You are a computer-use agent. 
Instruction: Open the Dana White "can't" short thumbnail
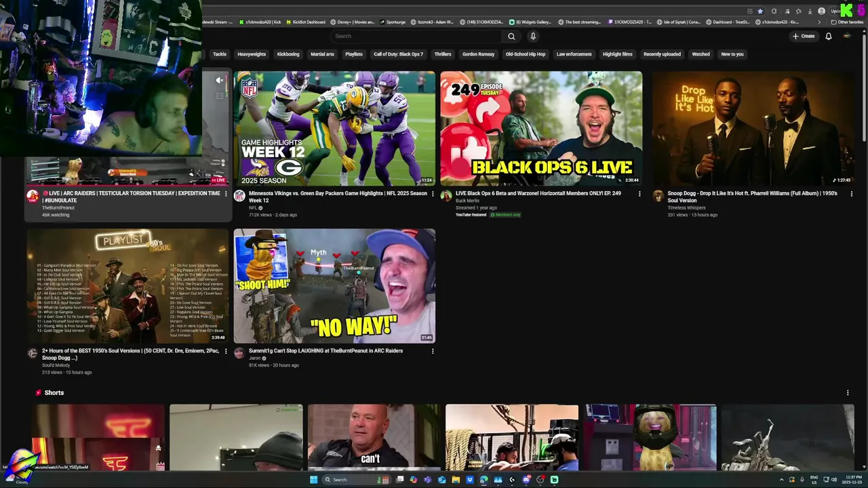(374, 437)
